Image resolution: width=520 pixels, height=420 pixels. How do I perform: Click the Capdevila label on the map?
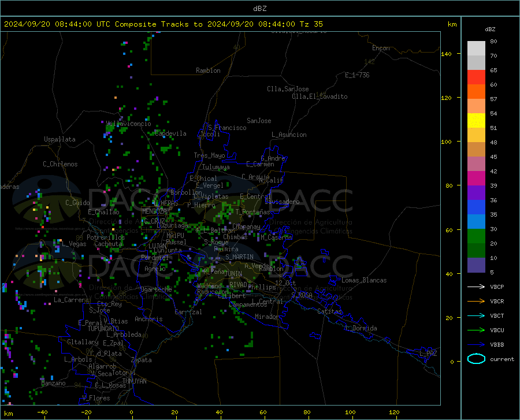(170, 133)
